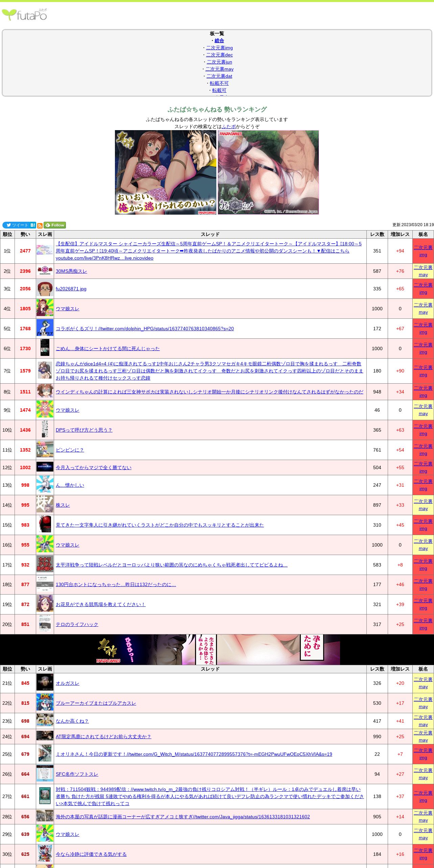Click the right FANZA GAMES ad image
Screen dimensions: 434x868
pyautogui.click(x=268, y=172)
